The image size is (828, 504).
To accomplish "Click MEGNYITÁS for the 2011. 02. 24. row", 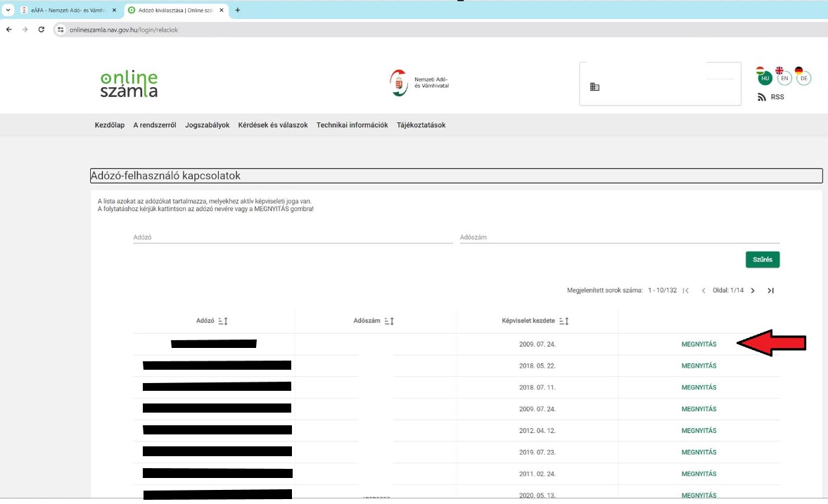I will pyautogui.click(x=699, y=474).
